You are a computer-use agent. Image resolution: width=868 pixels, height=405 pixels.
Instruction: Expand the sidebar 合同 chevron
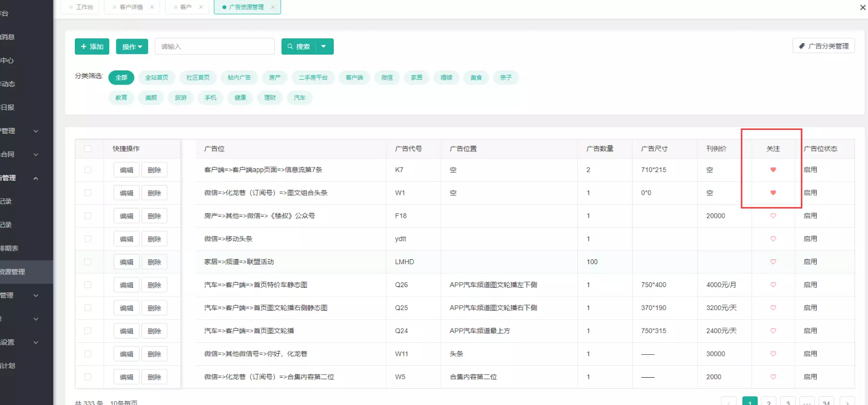pos(36,154)
